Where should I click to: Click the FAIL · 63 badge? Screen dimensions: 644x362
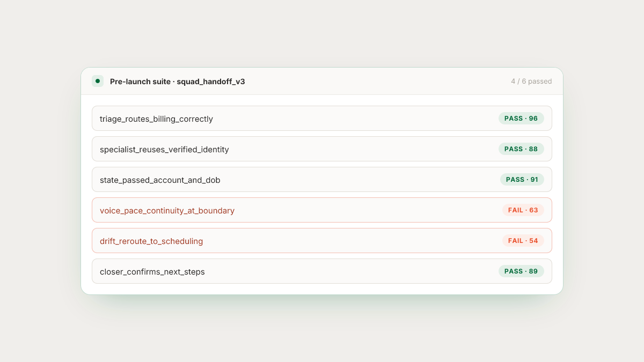tap(523, 210)
